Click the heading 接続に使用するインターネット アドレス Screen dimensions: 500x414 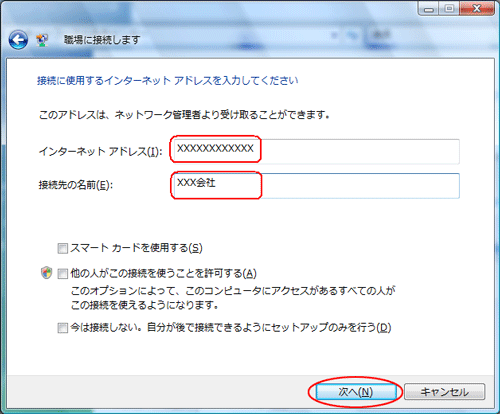click(168, 80)
